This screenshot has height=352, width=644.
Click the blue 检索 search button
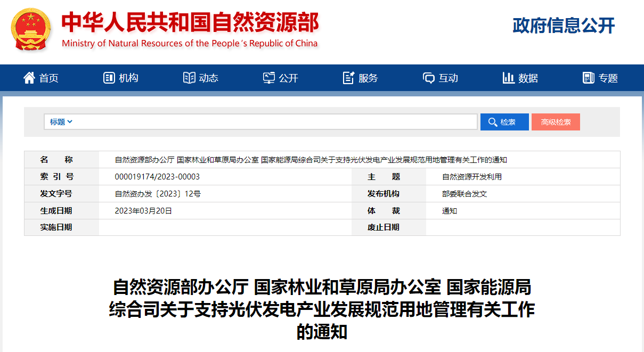[x=504, y=122]
